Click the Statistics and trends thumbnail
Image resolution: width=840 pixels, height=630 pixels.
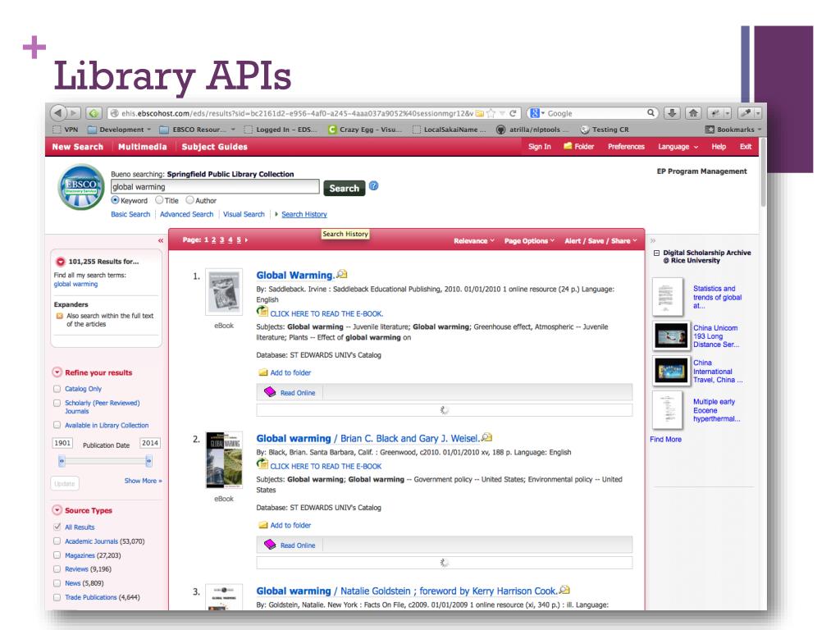point(667,296)
